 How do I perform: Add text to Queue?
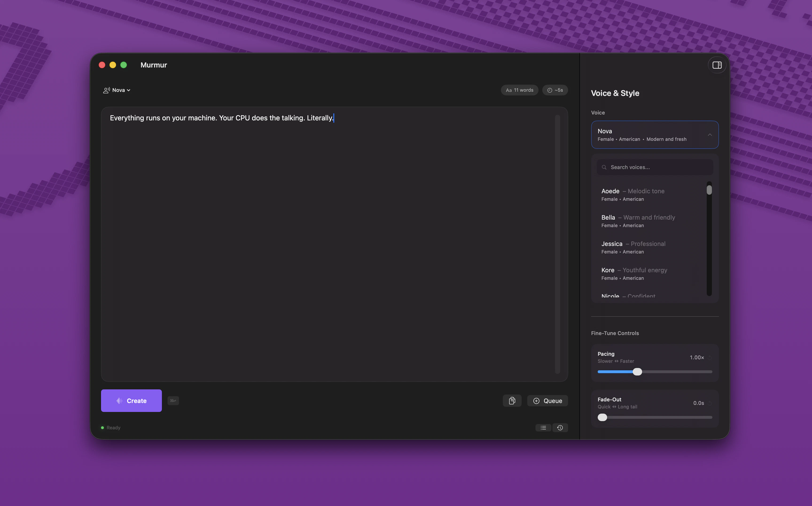[547, 401]
